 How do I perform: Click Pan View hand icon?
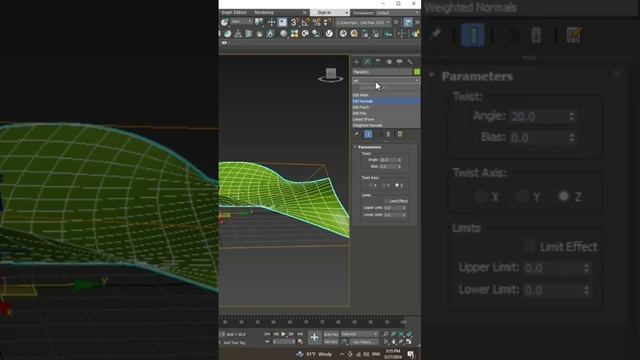coord(393,342)
